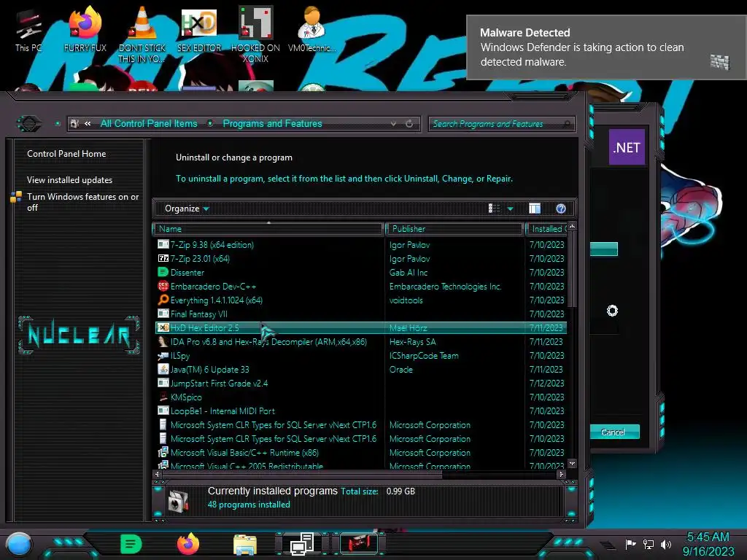Viewport: 747px width, 560px height.
Task: Select the Final Fantasy VII entry
Action: [x=360, y=314]
